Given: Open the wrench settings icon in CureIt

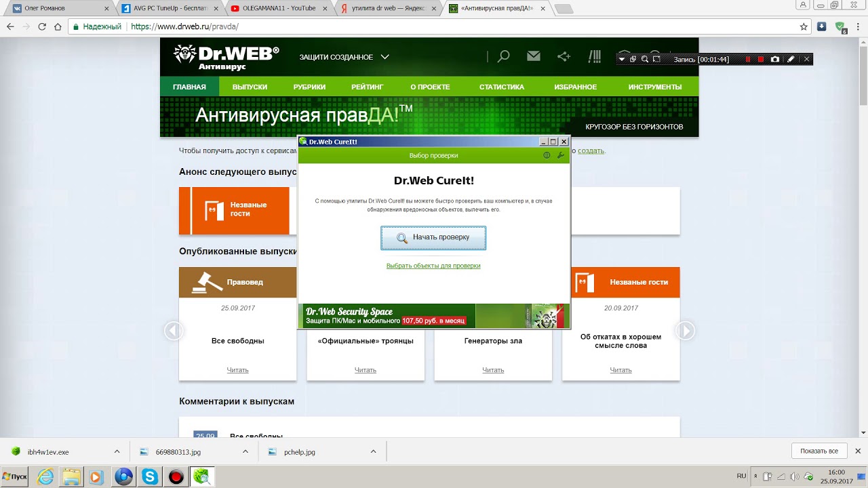Looking at the screenshot, I should (x=561, y=155).
